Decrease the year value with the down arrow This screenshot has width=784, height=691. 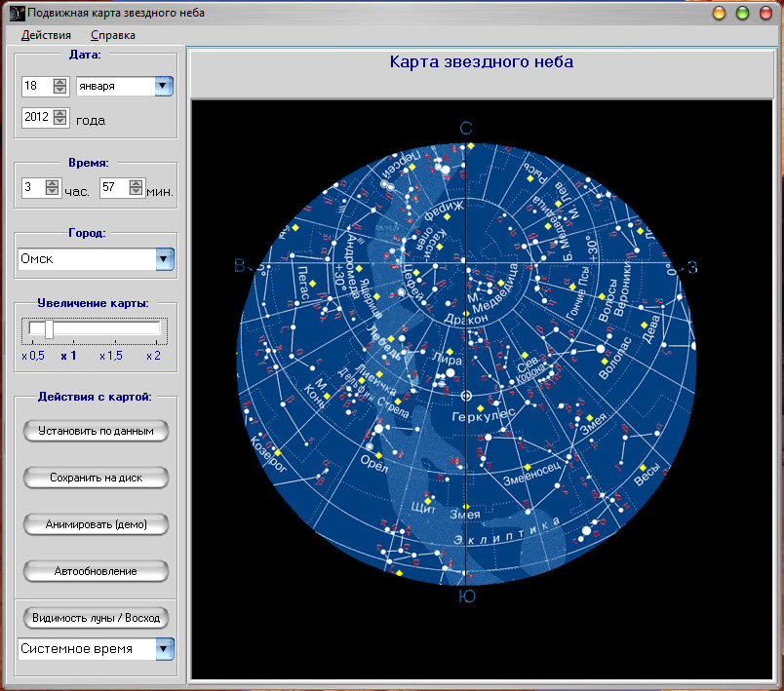pos(60,123)
